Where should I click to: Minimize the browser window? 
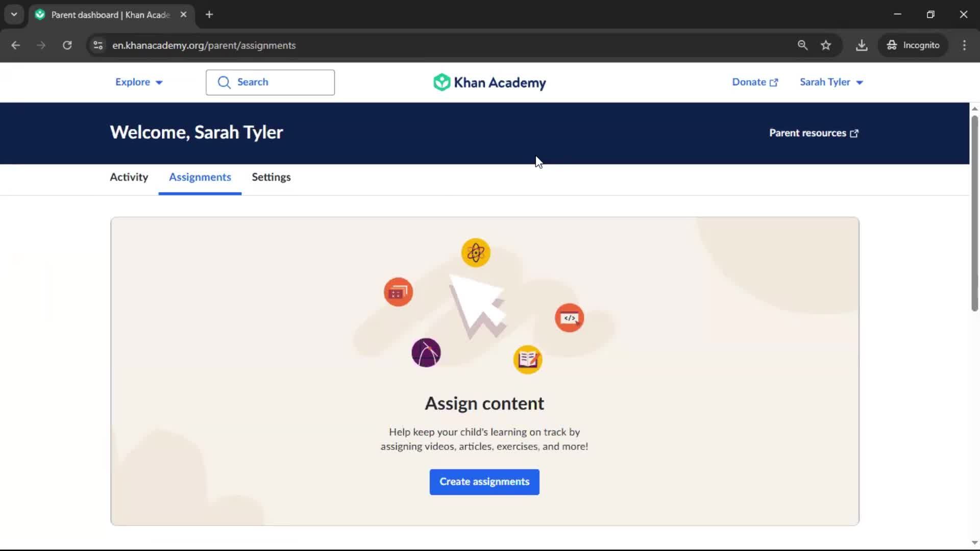(x=898, y=14)
